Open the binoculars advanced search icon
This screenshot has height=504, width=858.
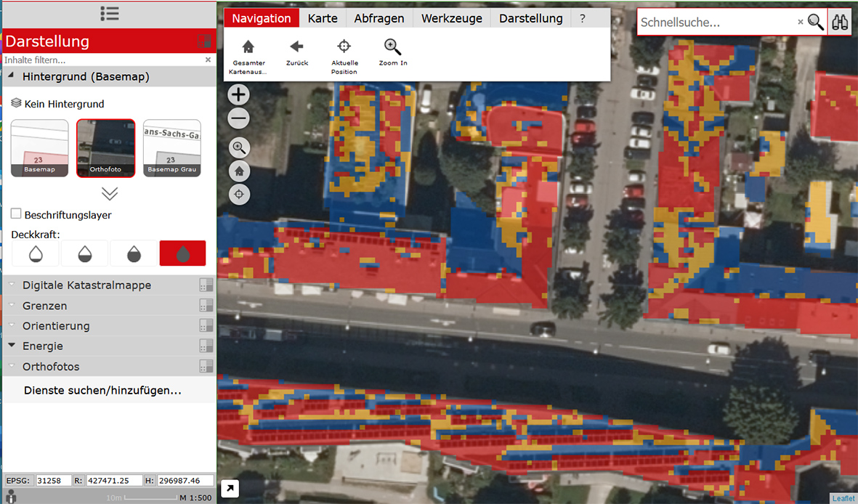(x=841, y=23)
